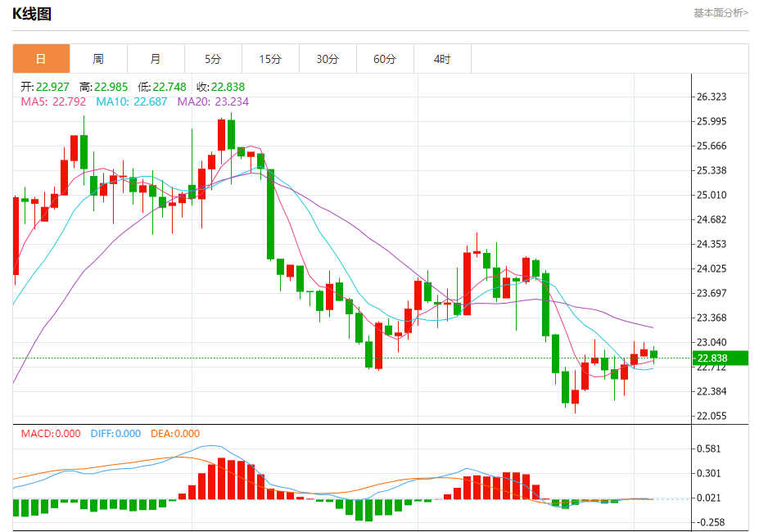The image size is (759, 532).
Task: Click the MA10: 22.687 legend
Action: [x=132, y=101]
